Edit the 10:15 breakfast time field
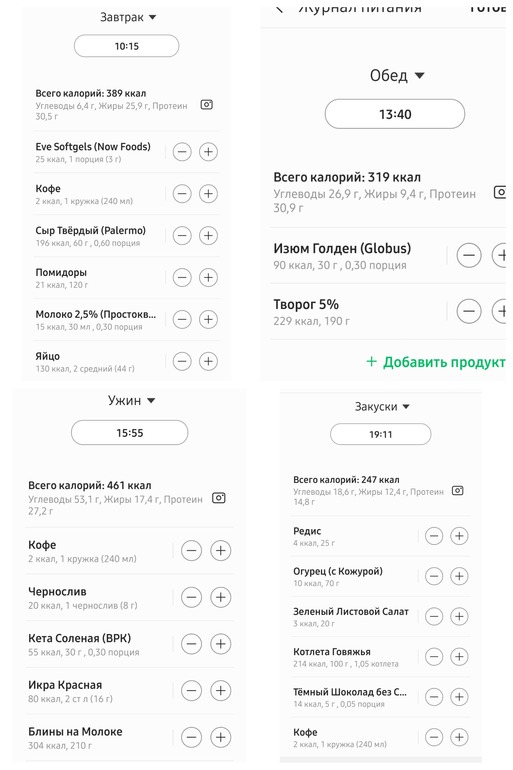This screenshot has height=770, width=513. [127, 46]
